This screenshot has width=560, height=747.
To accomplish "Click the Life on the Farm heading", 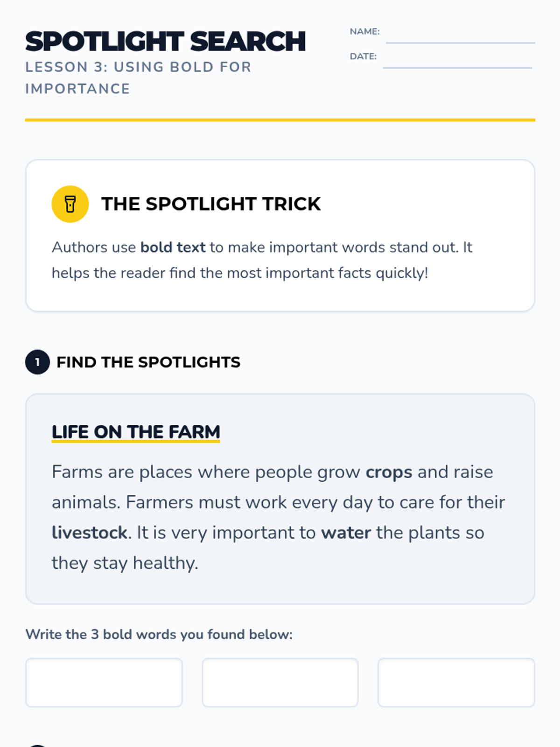I will [x=136, y=432].
